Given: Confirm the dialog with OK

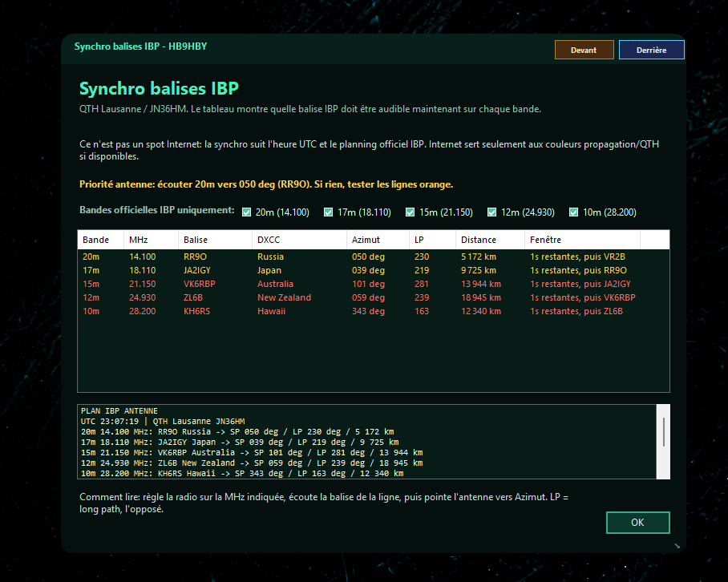Looking at the screenshot, I should coord(637,523).
